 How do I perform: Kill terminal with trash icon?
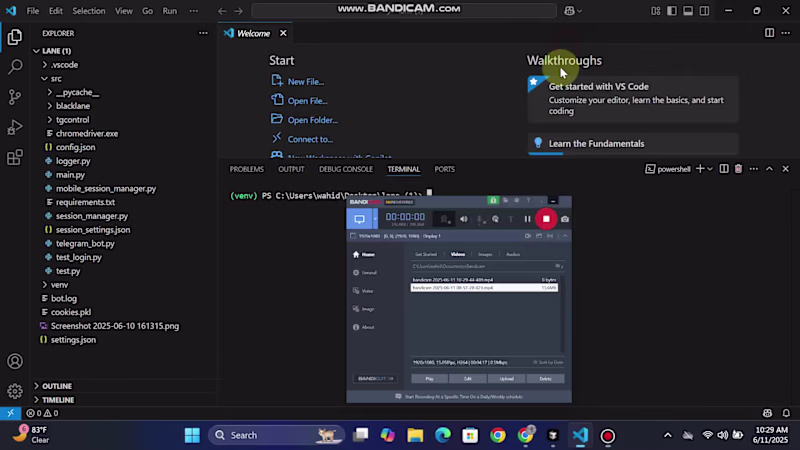[x=738, y=169]
